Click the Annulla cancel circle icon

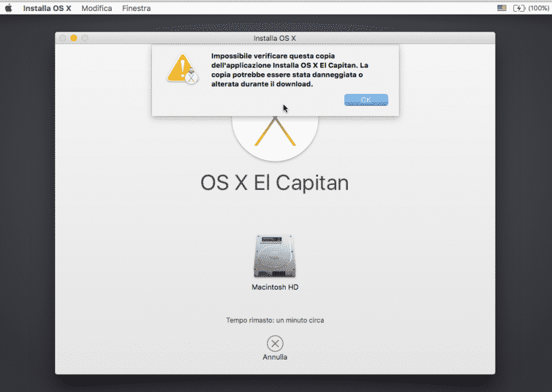[275, 344]
